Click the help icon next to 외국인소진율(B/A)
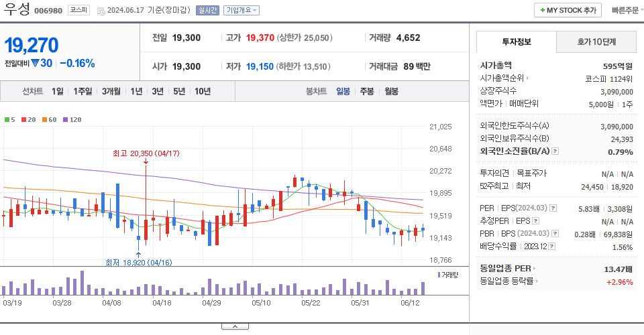 555,151
